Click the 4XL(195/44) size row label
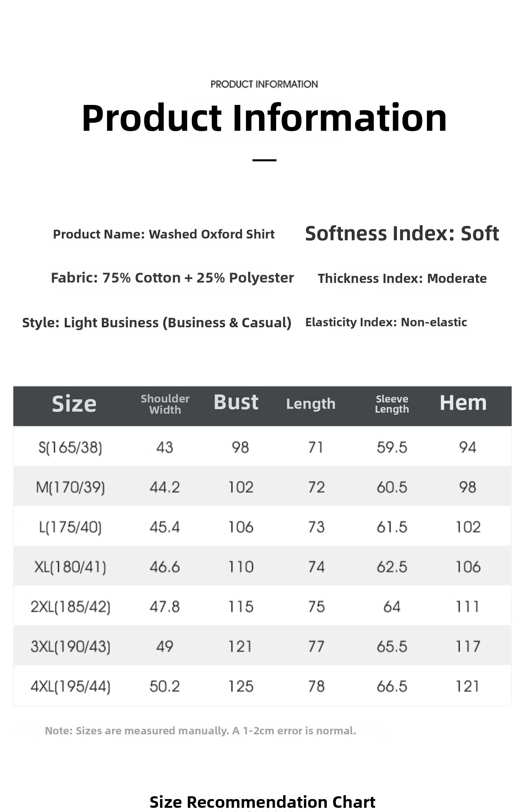Image resolution: width=525 pixels, height=812 pixels. (70, 686)
